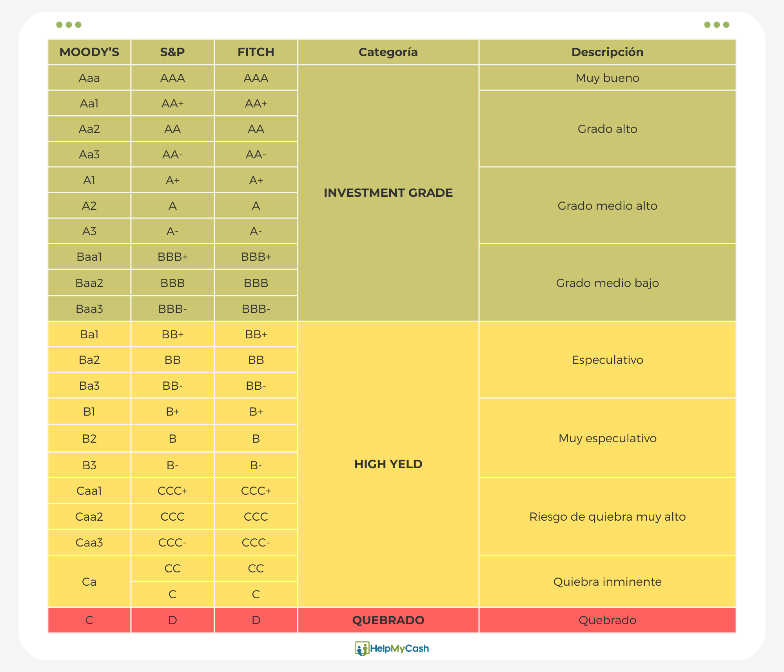Click the Grado medio alto description
Viewport: 784px width, 672px height.
tap(608, 205)
